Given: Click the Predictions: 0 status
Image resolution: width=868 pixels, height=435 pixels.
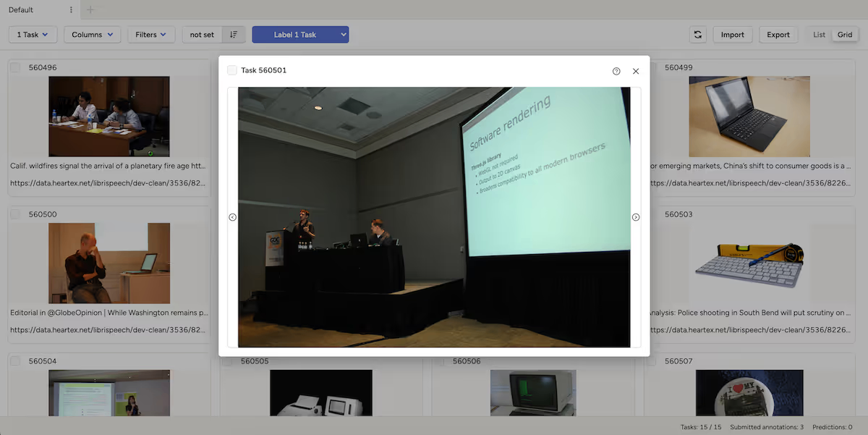Looking at the screenshot, I should point(833,427).
